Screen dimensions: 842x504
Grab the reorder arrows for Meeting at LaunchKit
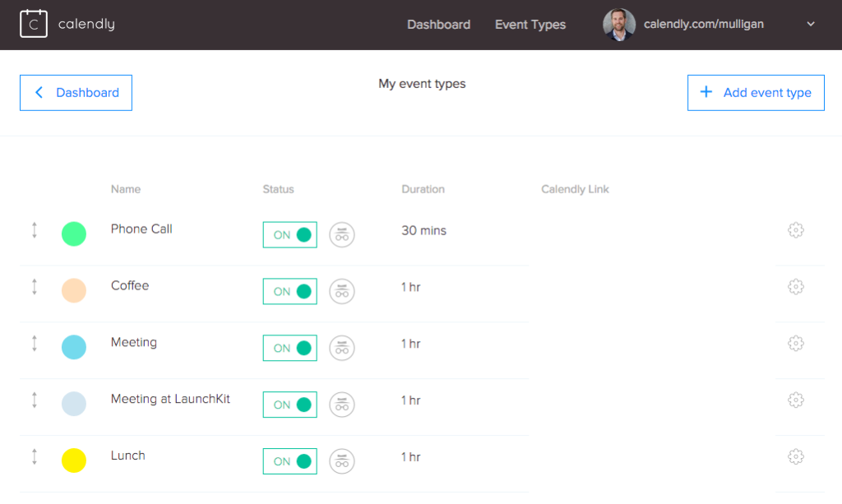click(x=35, y=400)
